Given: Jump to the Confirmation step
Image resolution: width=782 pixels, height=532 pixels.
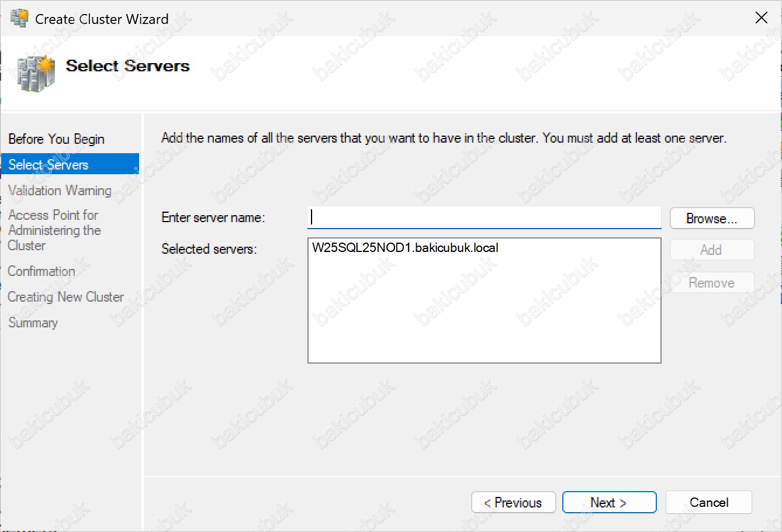Looking at the screenshot, I should click(41, 271).
